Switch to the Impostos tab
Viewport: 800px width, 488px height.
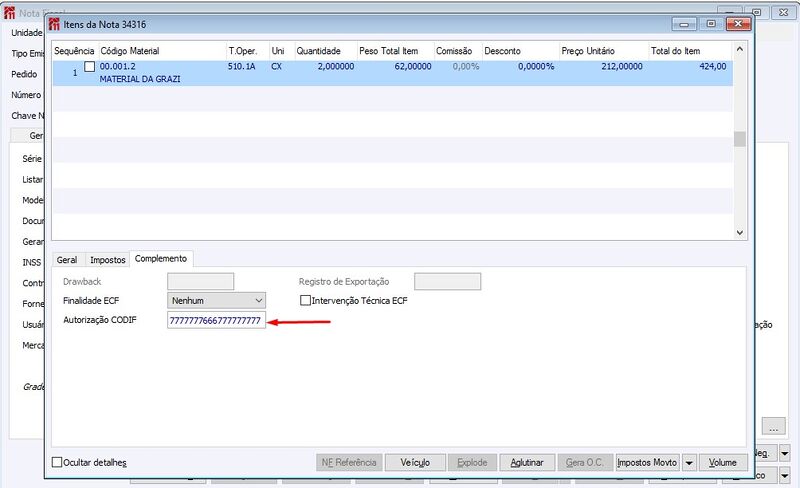point(108,260)
